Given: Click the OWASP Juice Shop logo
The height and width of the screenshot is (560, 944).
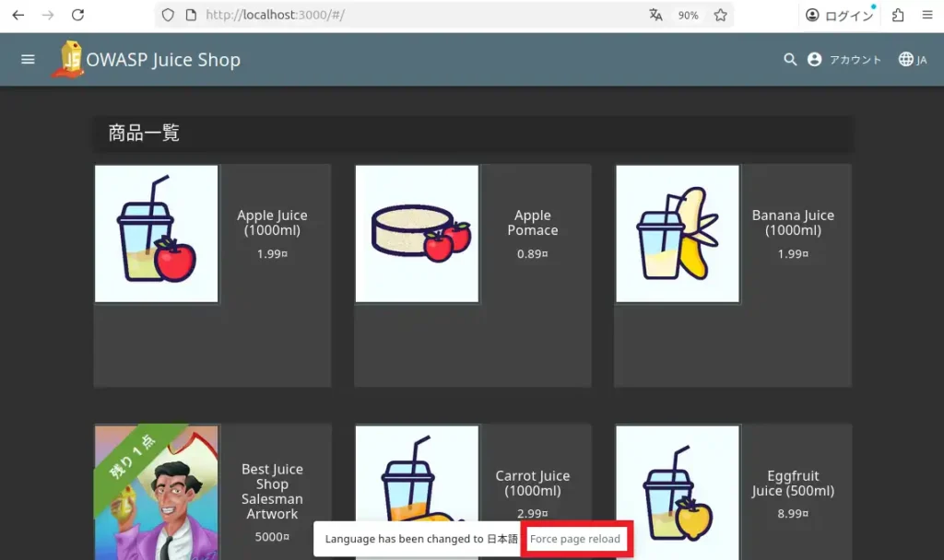Looking at the screenshot, I should [x=68, y=60].
